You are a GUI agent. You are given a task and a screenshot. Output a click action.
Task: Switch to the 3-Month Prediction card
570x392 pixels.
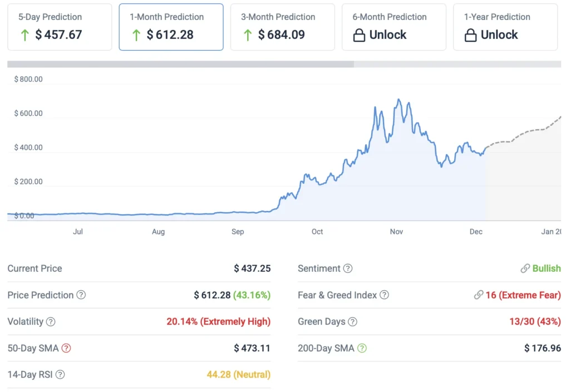tap(282, 27)
